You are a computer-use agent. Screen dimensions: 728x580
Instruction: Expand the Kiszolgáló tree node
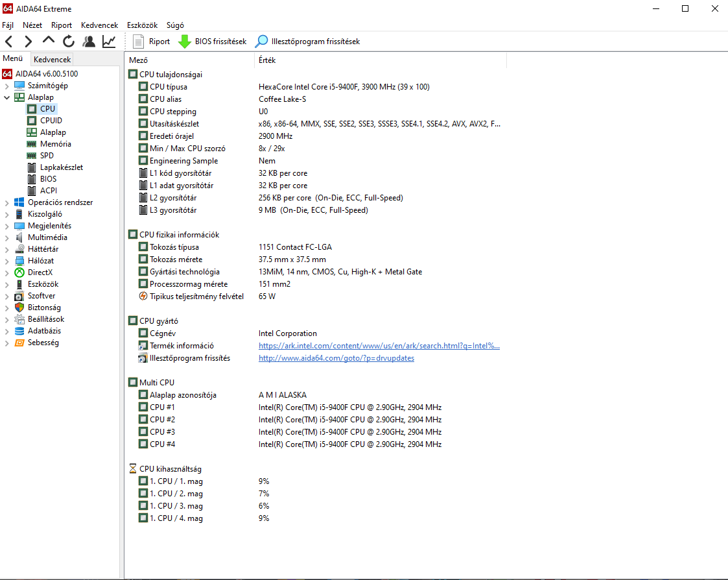6,214
